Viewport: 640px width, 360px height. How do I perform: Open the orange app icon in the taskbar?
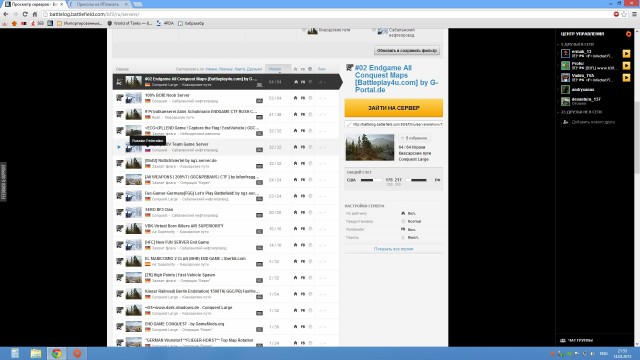[77, 353]
